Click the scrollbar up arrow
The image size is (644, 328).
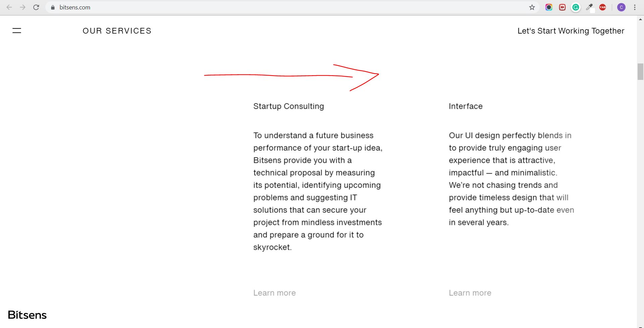640,19
